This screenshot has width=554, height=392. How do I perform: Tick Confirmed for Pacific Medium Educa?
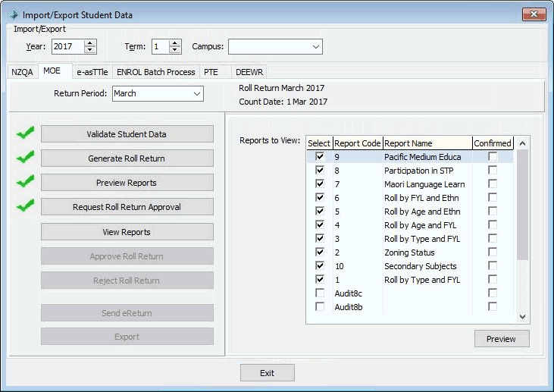[493, 156]
